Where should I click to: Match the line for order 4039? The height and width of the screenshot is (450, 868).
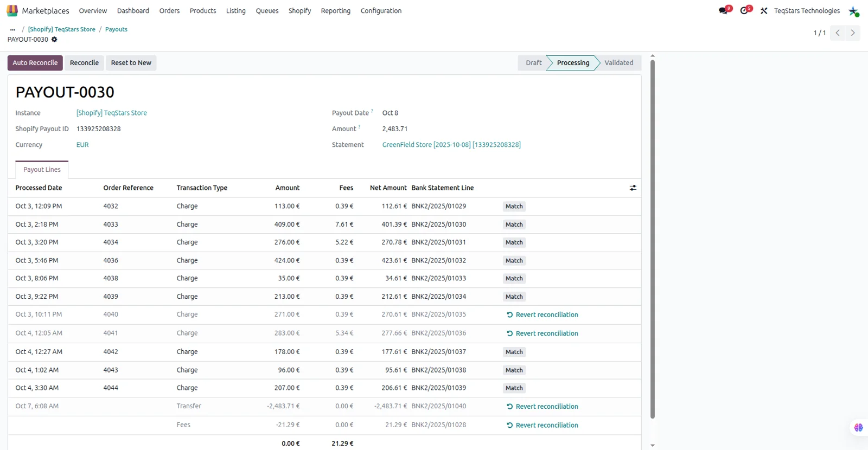click(x=514, y=297)
